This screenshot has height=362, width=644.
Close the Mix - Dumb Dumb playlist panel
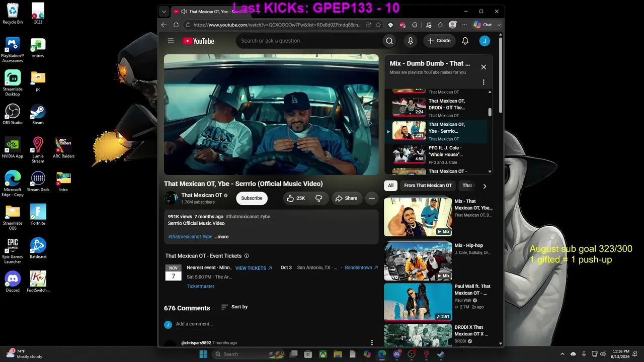pos(484,67)
